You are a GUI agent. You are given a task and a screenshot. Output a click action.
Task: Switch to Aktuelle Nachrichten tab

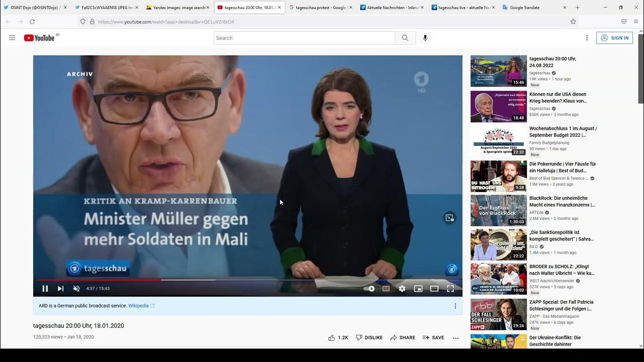391,8
